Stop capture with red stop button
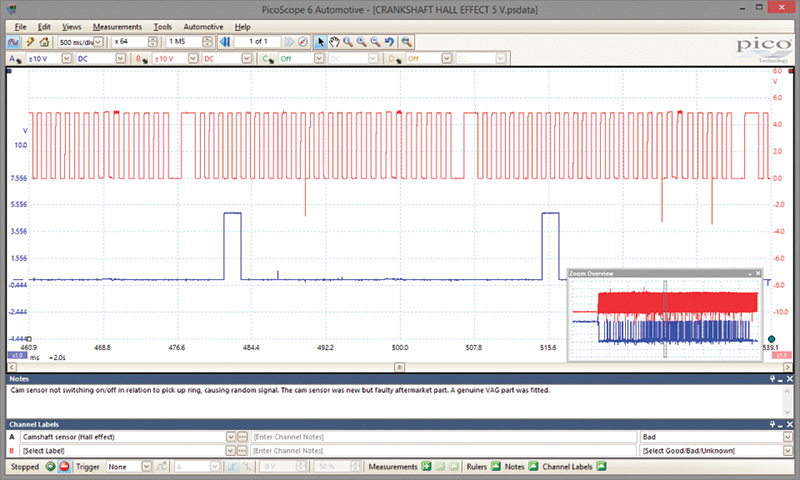 point(64,466)
